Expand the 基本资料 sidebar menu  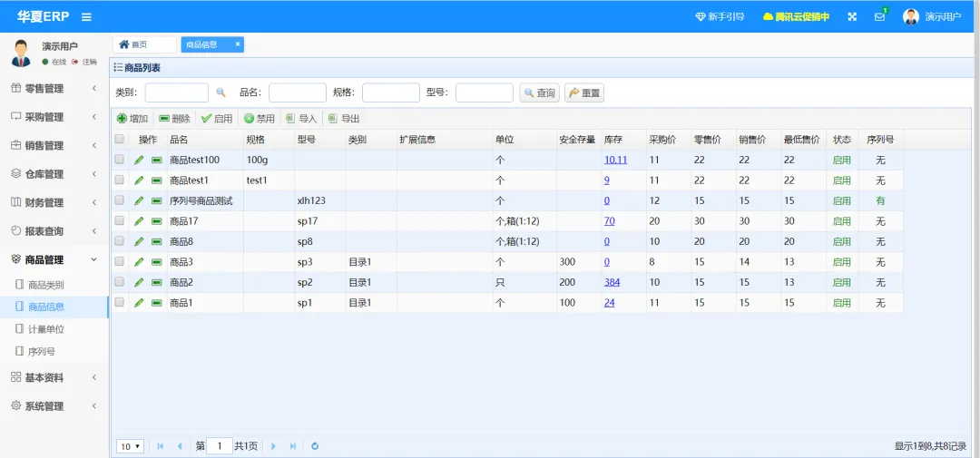pyautogui.click(x=54, y=377)
